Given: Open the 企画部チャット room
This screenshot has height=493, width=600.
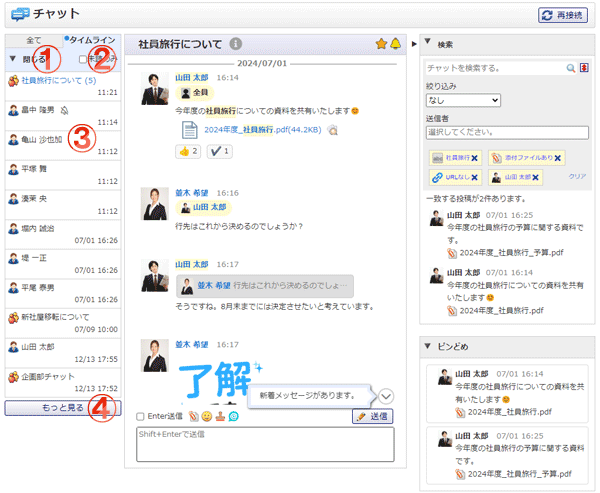Looking at the screenshot, I should coord(63,382).
